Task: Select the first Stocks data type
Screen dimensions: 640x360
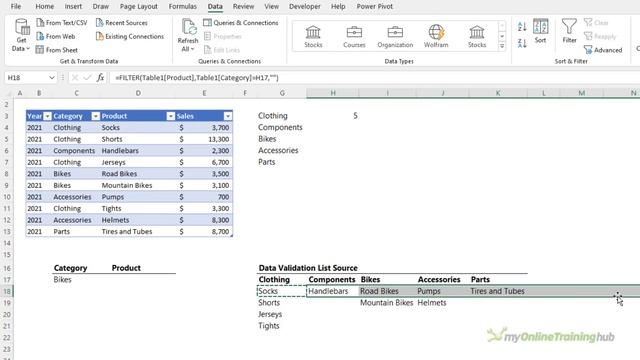Action: 313,36
